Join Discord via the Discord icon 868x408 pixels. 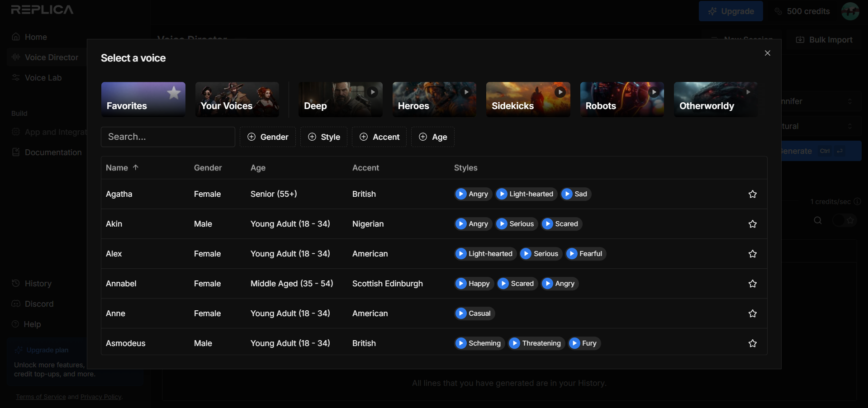click(x=15, y=304)
